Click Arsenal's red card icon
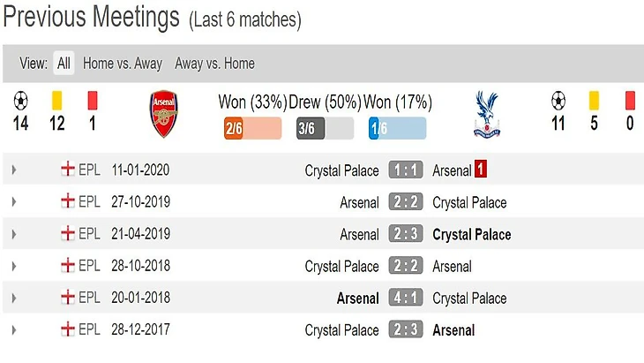The width and height of the screenshot is (644, 363). tap(93, 100)
